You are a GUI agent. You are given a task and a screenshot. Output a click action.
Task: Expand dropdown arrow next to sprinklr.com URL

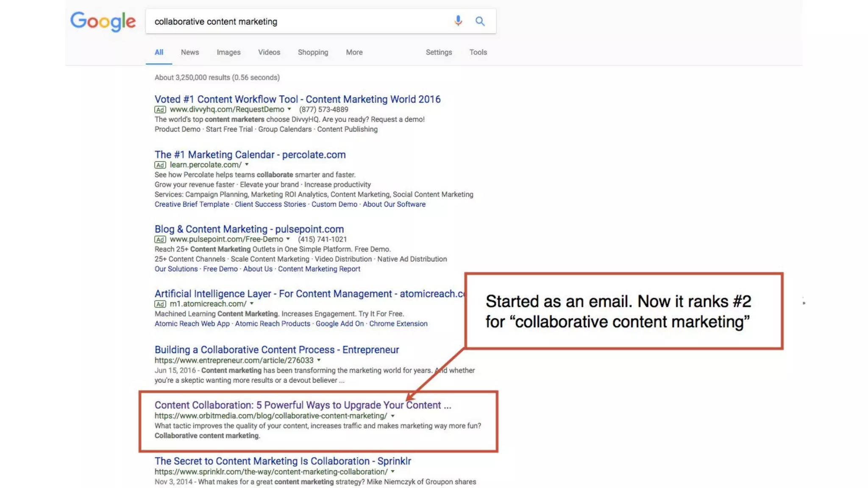tap(393, 471)
